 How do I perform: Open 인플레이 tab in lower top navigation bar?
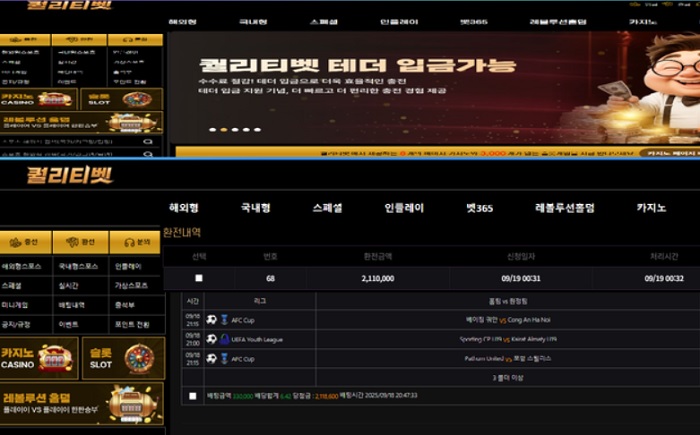click(x=404, y=208)
